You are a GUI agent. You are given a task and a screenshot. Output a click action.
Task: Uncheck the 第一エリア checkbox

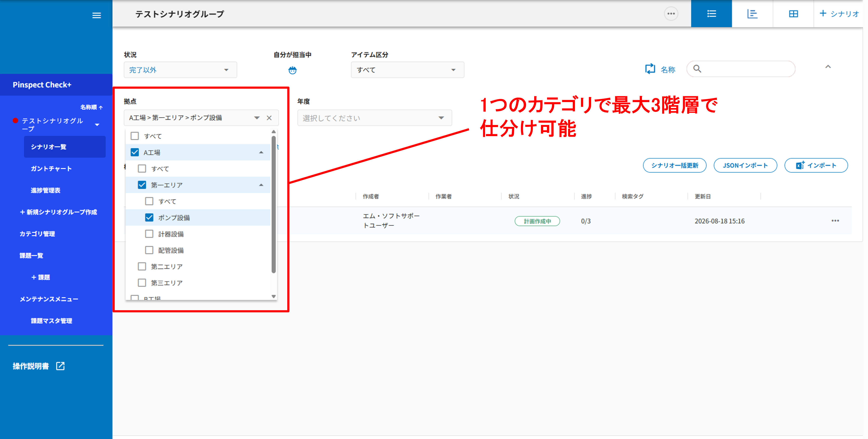[142, 185]
